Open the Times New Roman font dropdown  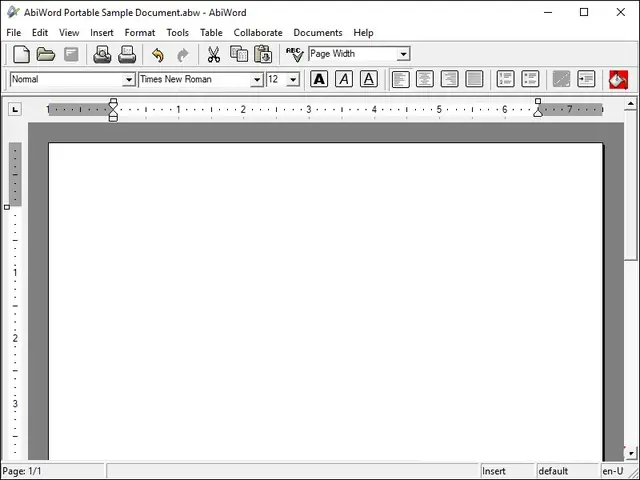(257, 80)
